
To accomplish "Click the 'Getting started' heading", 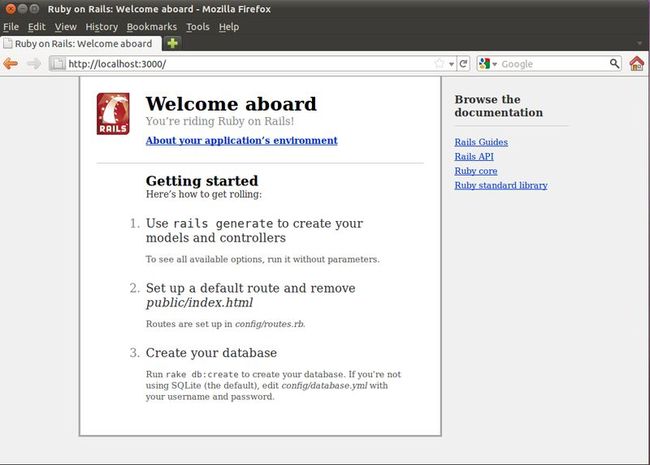I will click(202, 181).
